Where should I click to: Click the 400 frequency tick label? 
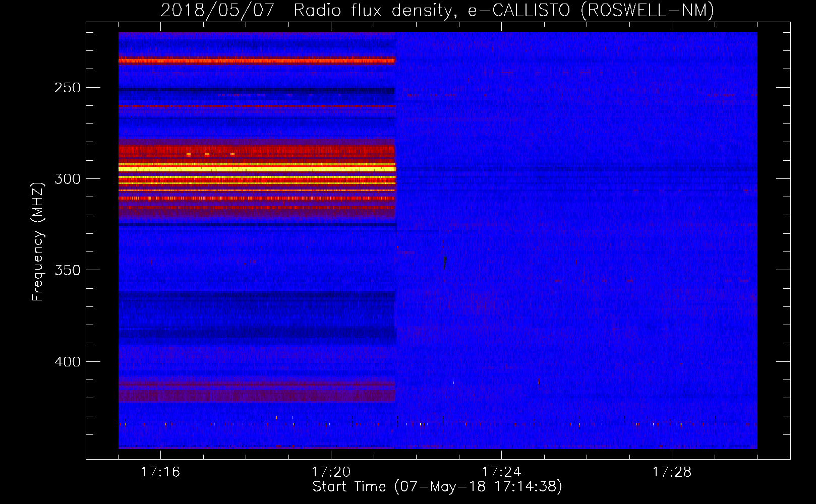pos(68,362)
